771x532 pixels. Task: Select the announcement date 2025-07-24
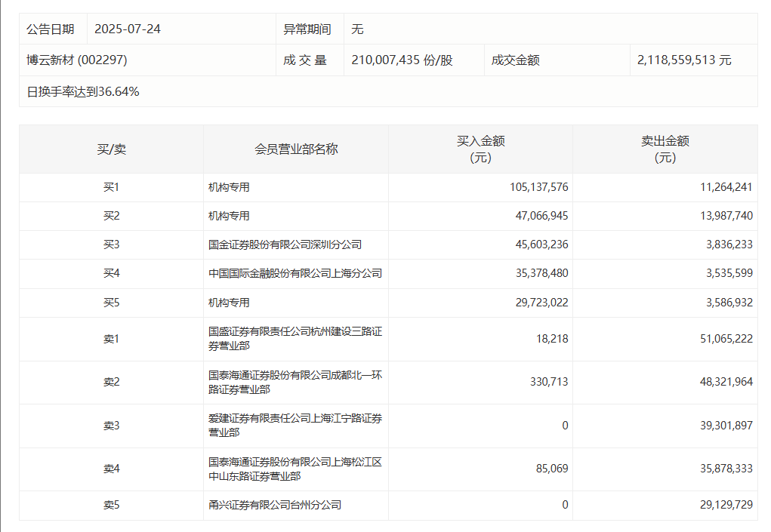[x=128, y=29]
